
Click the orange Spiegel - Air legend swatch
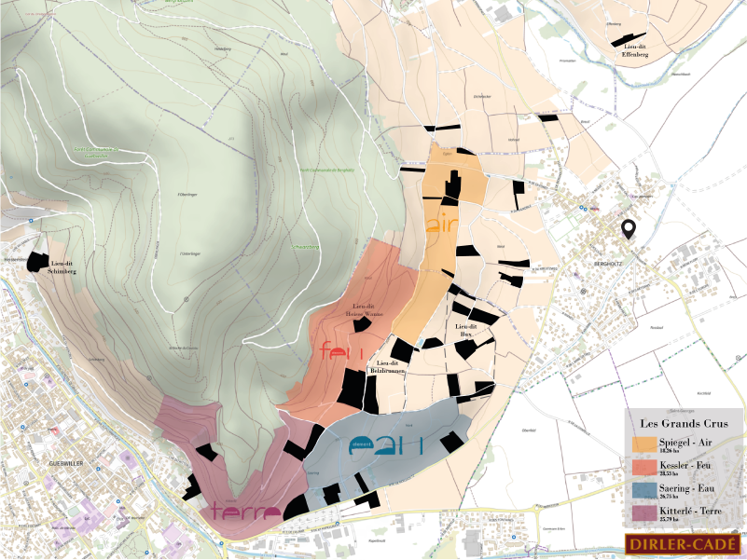point(643,444)
